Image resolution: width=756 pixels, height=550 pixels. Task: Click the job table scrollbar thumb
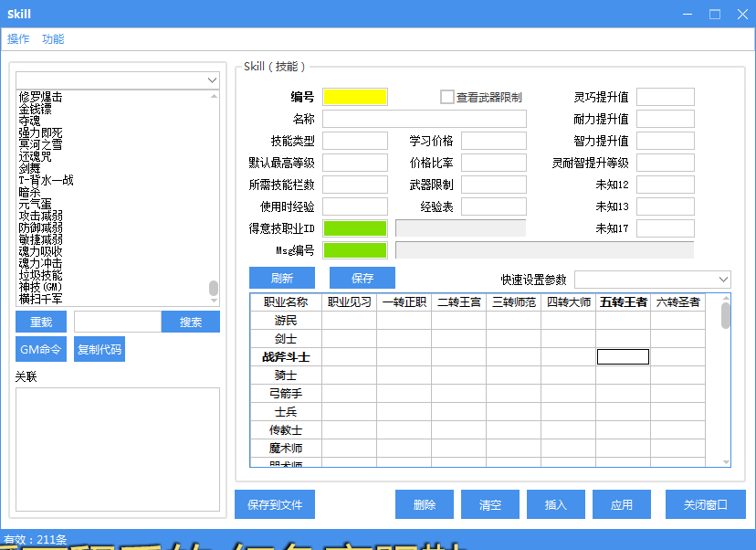pyautogui.click(x=726, y=315)
